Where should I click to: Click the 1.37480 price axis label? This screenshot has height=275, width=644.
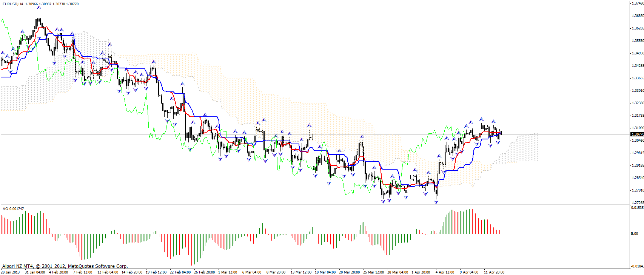(637, 3)
